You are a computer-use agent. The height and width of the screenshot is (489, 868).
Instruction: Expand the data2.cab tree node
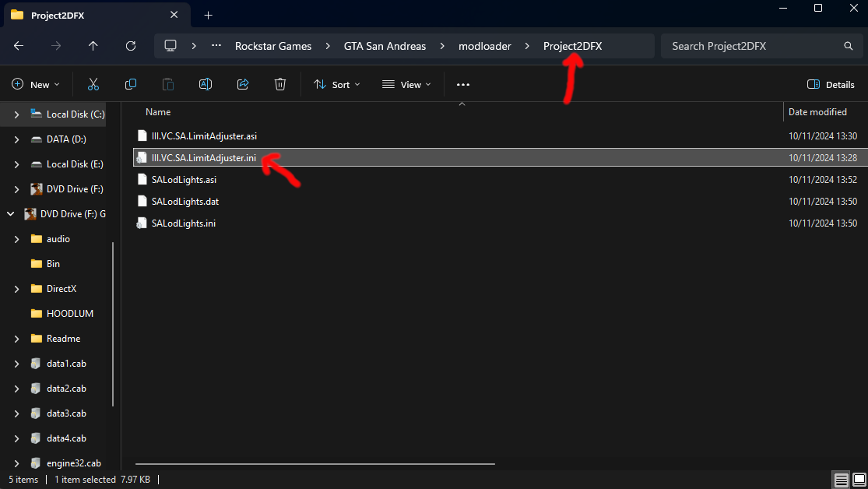pos(16,389)
